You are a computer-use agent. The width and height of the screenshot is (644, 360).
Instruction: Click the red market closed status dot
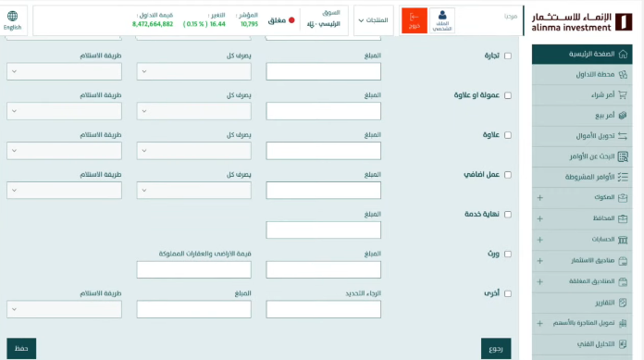(x=291, y=20)
